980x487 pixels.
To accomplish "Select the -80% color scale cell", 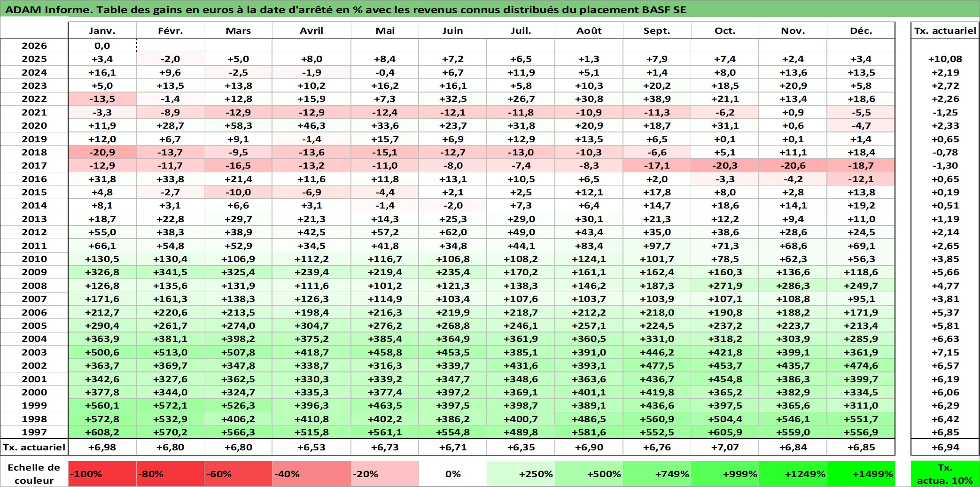I will (x=170, y=474).
